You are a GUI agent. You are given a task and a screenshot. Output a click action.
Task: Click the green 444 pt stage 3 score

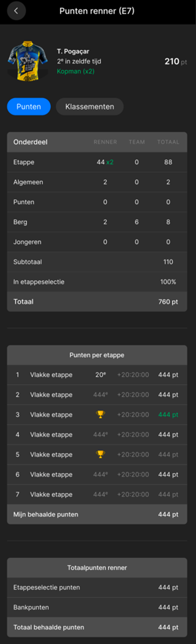pyautogui.click(x=168, y=415)
